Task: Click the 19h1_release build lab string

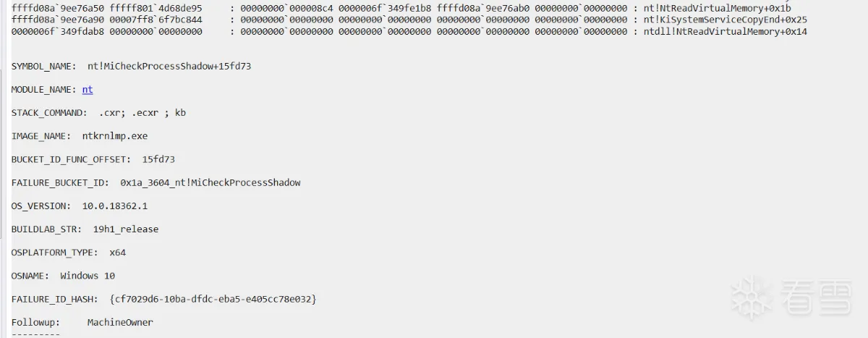Action: coord(125,229)
